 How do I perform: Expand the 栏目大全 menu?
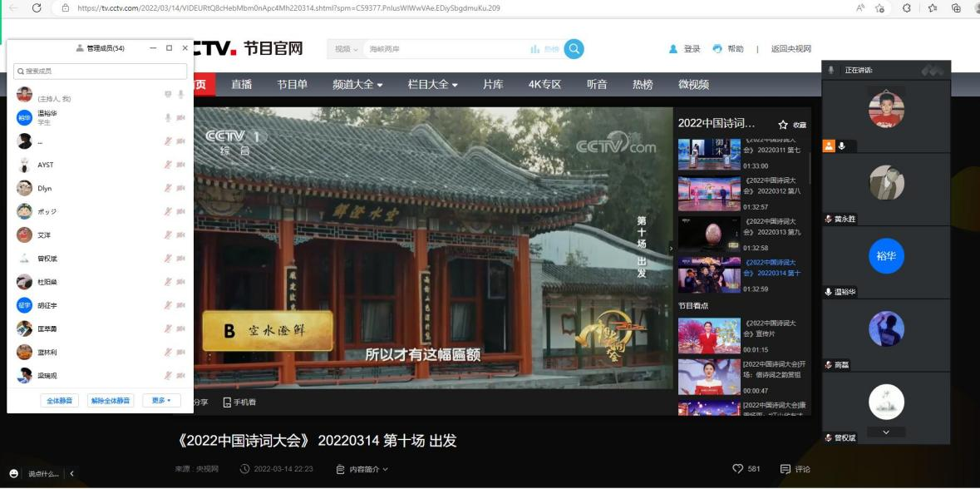(432, 85)
